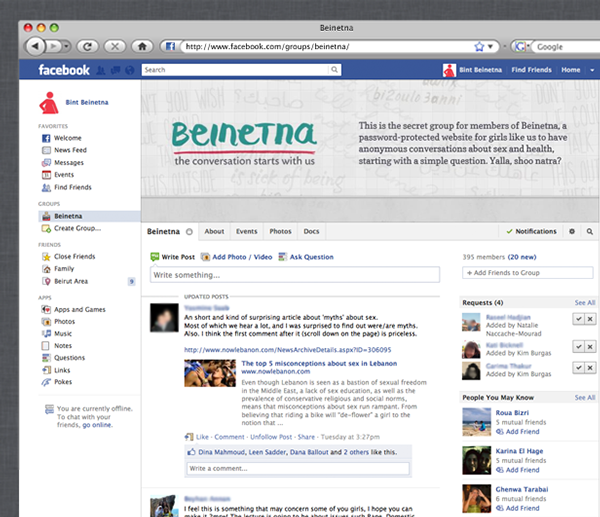Click Add Photo / Video
The height and width of the screenshot is (517, 600).
coord(236,257)
